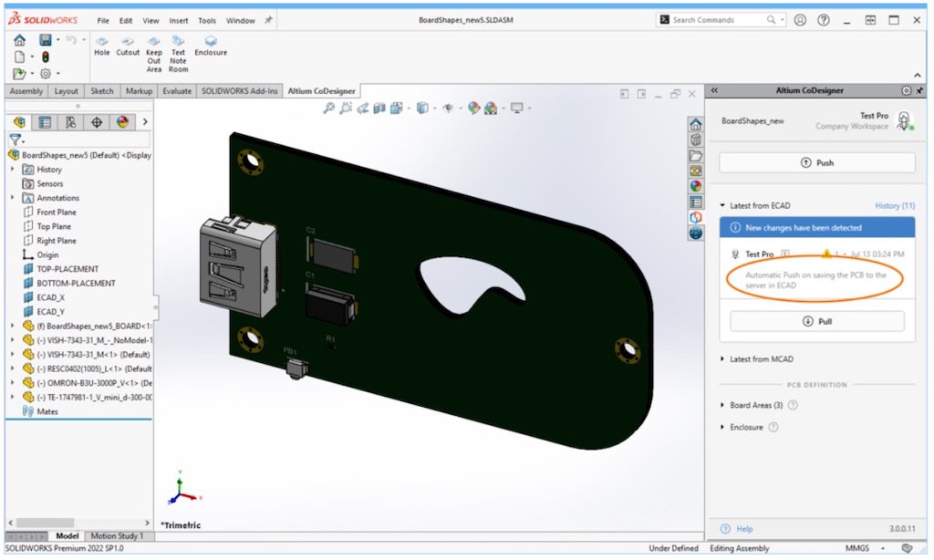
Task: Collapse the Latest from ECAD section
Action: point(722,205)
